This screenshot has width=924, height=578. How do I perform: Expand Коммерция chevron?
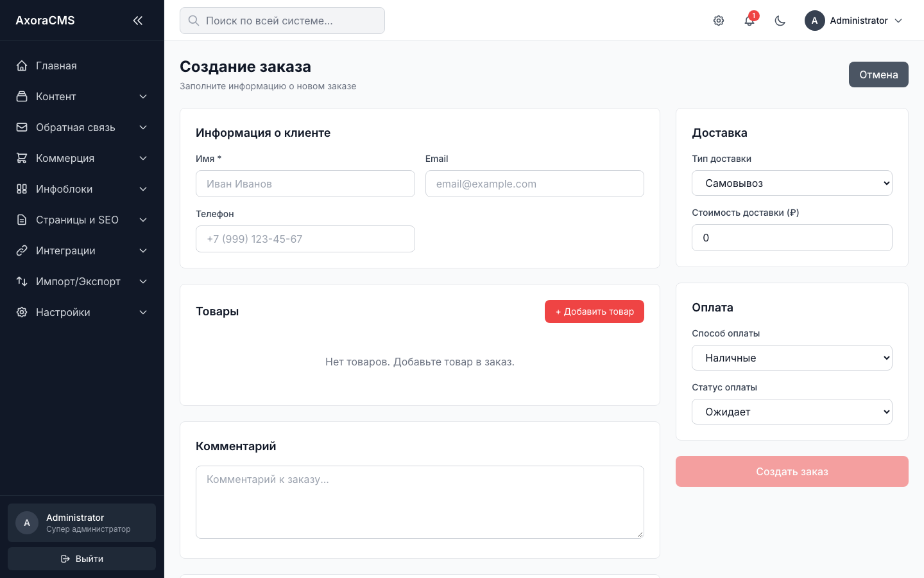[143, 158]
